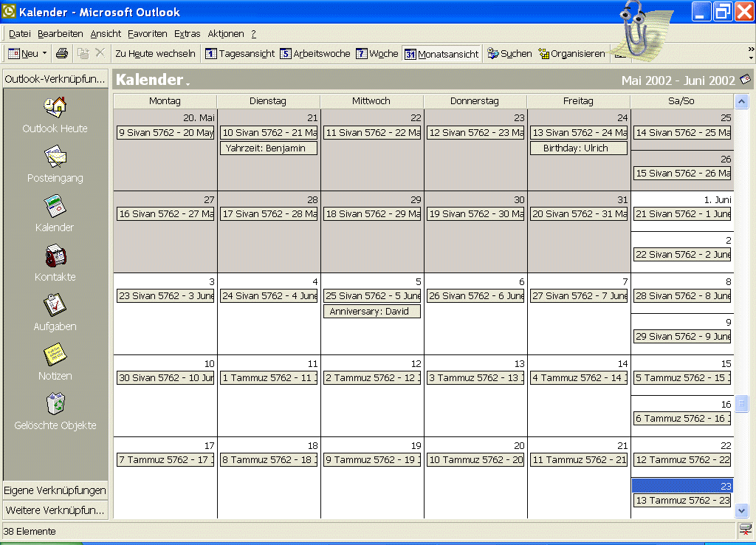Select the 30 Sivan 5762 entry on June 10
The height and width of the screenshot is (545, 756).
click(165, 378)
